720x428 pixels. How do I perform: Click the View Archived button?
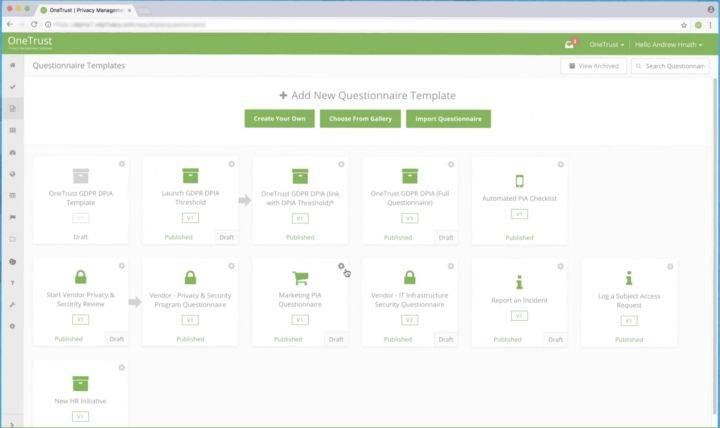[x=594, y=66]
